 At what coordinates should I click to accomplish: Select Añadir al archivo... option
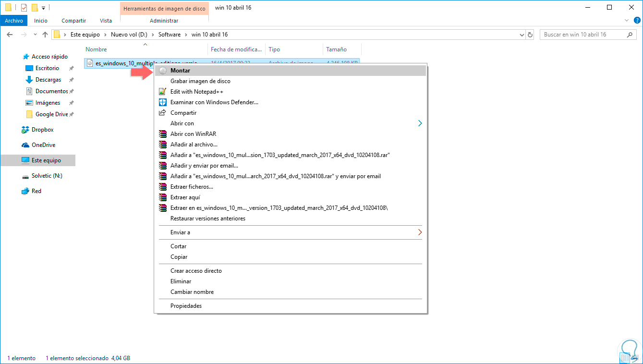click(x=291, y=145)
